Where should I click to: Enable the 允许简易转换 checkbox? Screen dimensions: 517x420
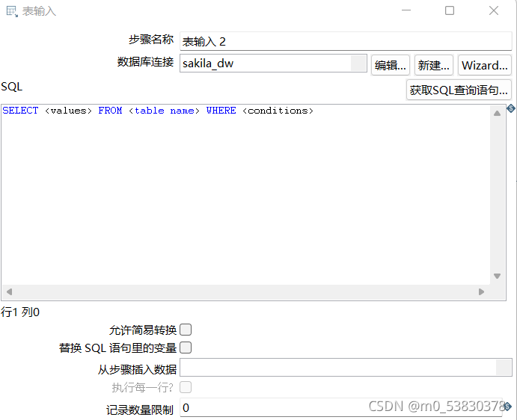[186, 330]
